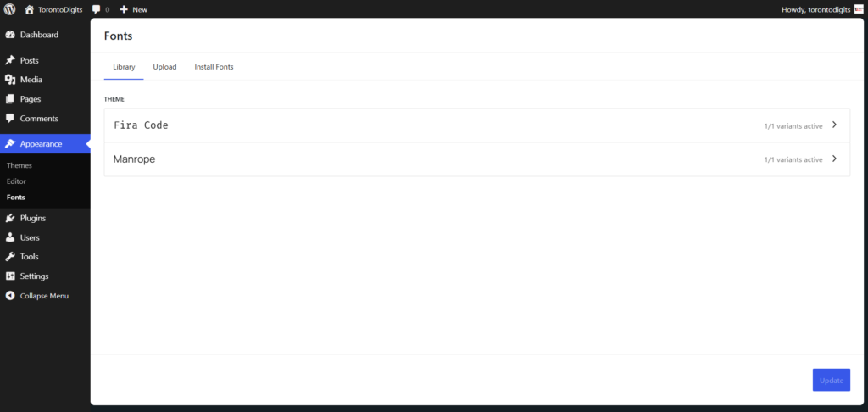Image resolution: width=868 pixels, height=412 pixels.
Task: Open Dashboard from the sidebar
Action: point(39,35)
